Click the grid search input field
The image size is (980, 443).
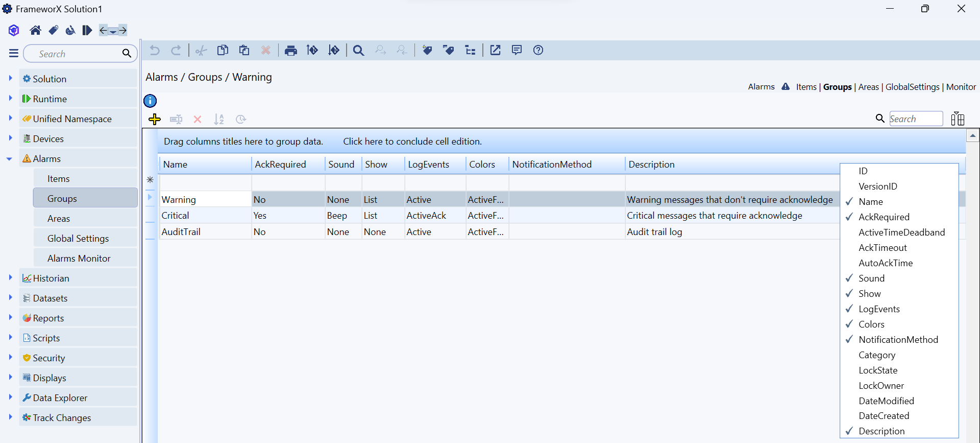coord(916,119)
